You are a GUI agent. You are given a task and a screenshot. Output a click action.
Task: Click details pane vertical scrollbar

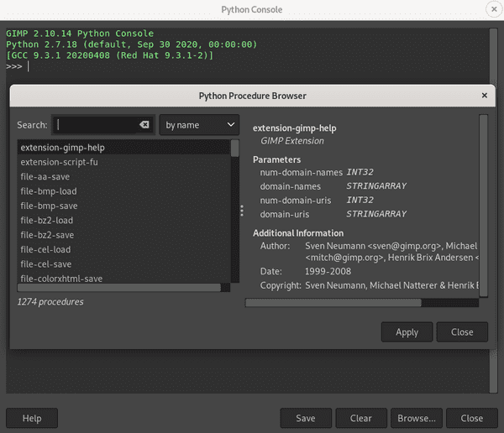tap(484, 206)
